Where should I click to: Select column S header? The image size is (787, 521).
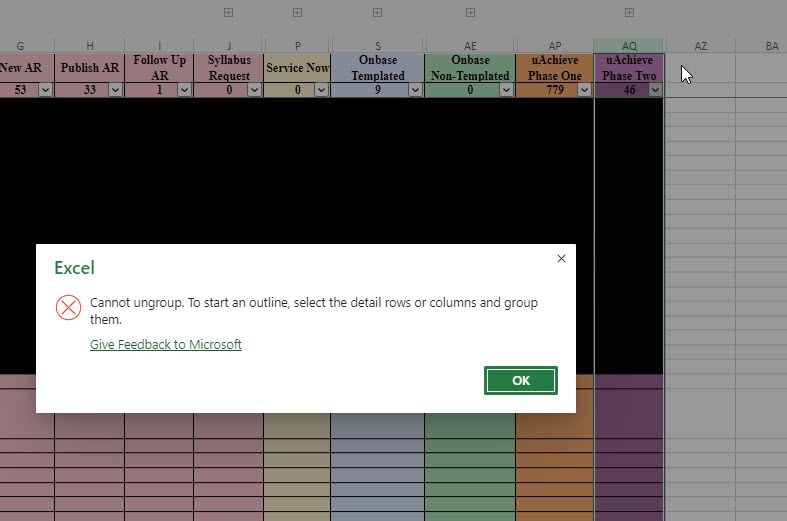(378, 46)
